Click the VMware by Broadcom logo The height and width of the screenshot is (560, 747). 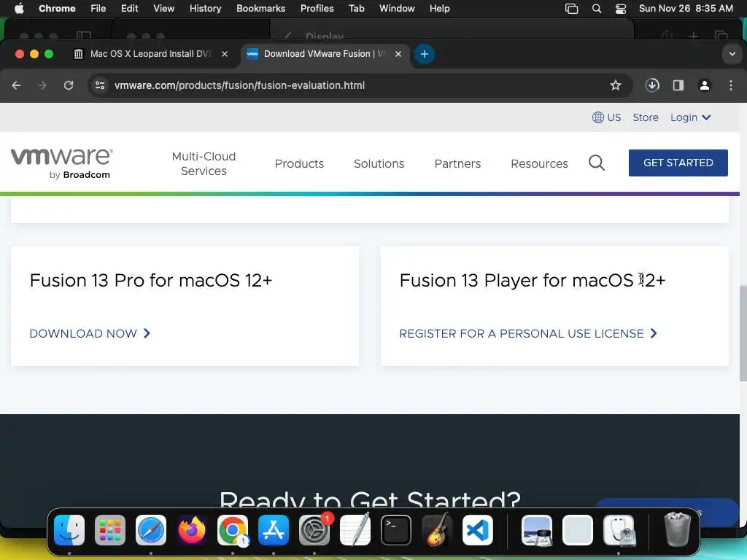(x=62, y=163)
